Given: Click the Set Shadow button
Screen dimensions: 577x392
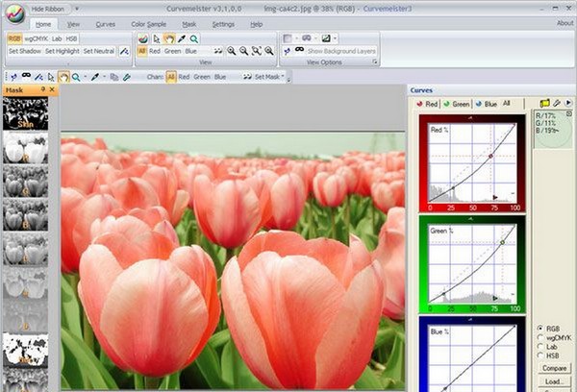Looking at the screenshot, I should click(x=25, y=50).
